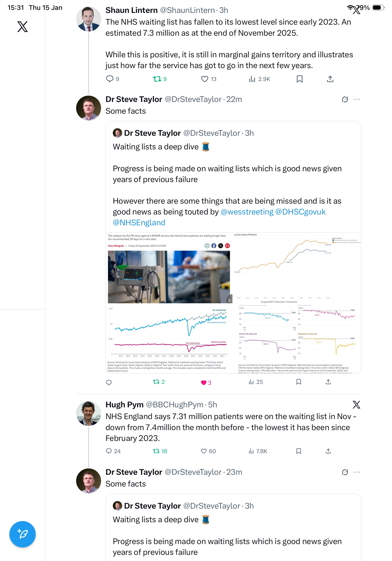Click Grok icon on Dr Steve Taylor's 22m post

pos(345,99)
